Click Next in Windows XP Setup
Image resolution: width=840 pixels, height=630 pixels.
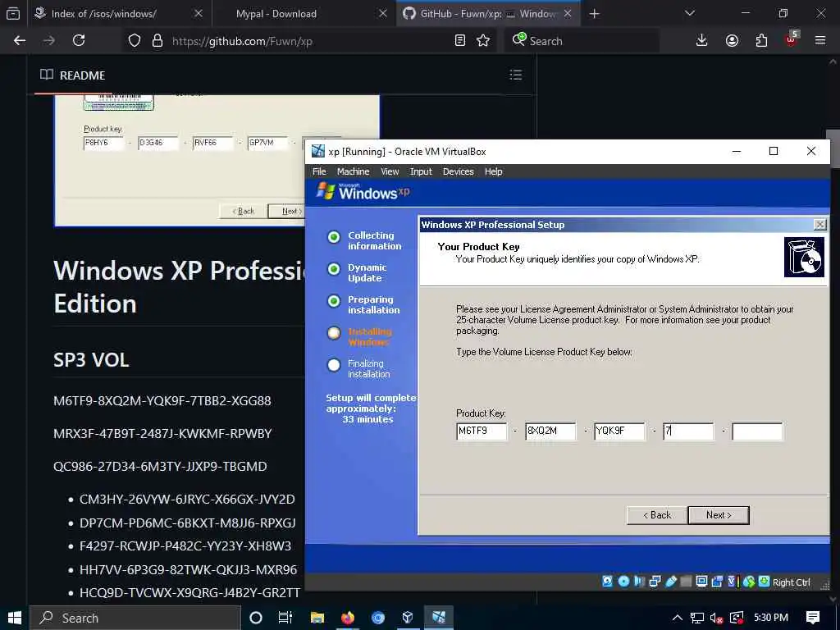click(719, 515)
